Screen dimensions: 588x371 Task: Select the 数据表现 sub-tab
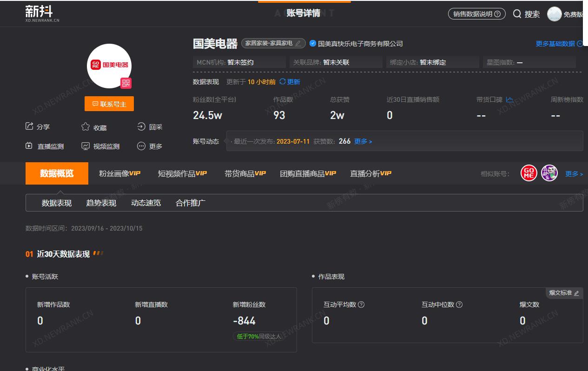[x=57, y=203]
